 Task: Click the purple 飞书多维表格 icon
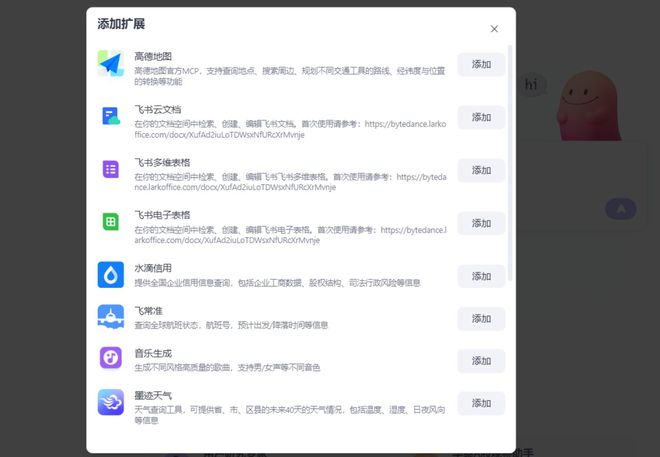[111, 170]
